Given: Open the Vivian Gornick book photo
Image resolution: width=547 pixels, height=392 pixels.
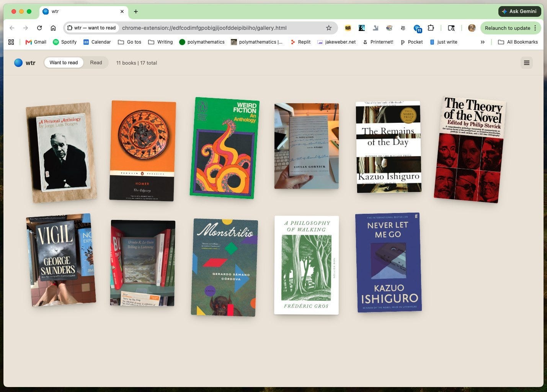Looking at the screenshot, I should coord(307,146).
